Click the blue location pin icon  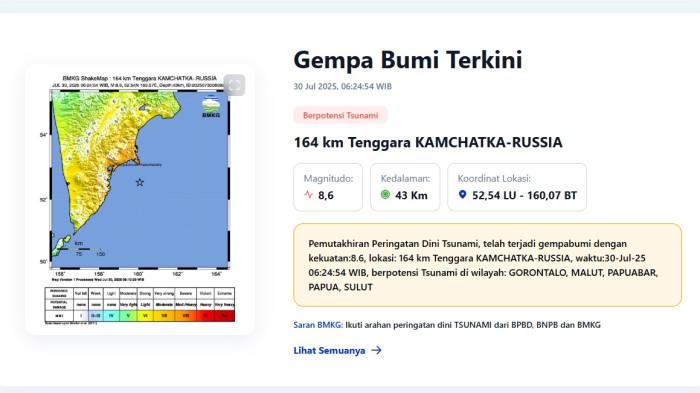(x=462, y=195)
